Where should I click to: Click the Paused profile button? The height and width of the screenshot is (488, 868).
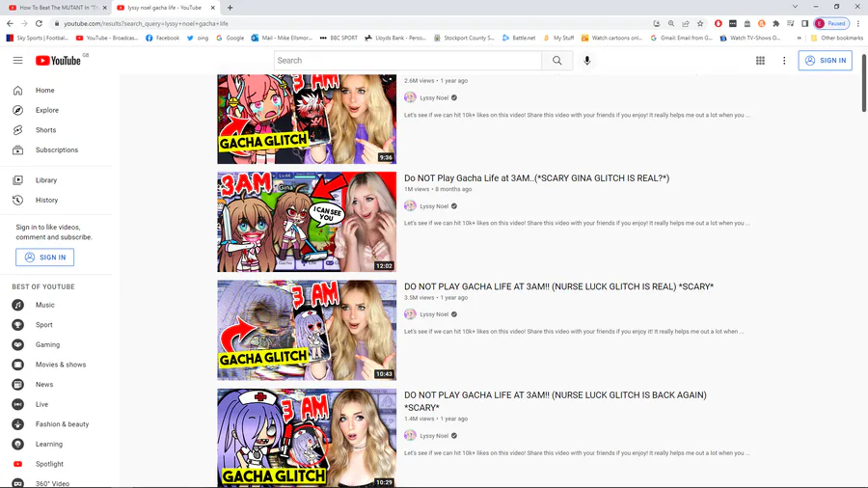831,24
